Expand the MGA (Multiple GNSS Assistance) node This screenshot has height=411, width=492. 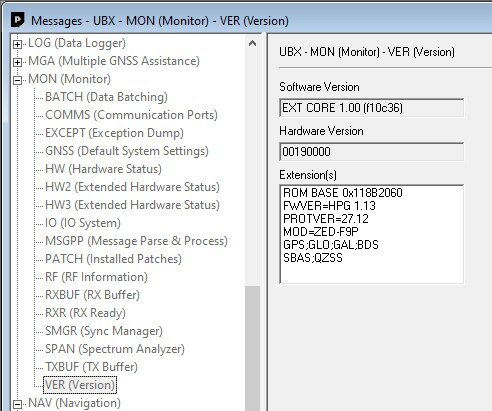click(x=17, y=62)
